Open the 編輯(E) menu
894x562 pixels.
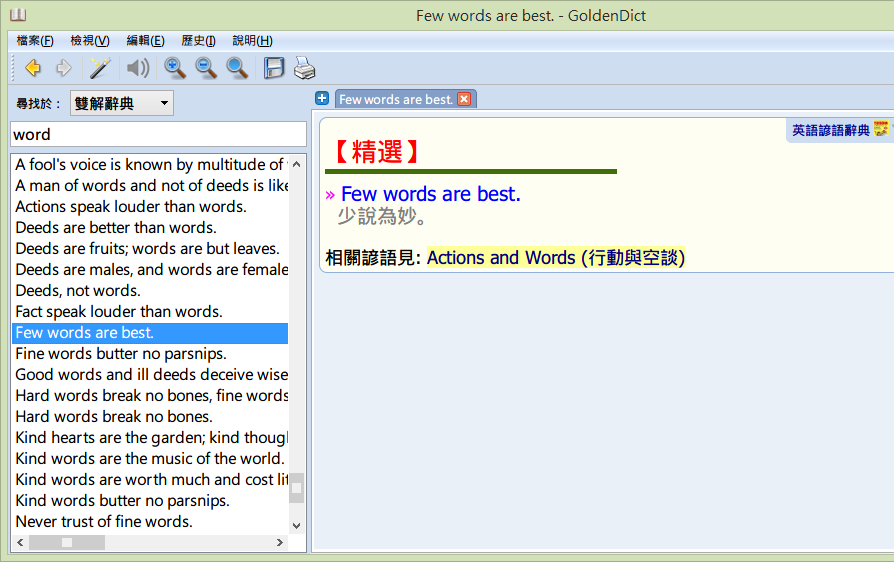(x=145, y=40)
